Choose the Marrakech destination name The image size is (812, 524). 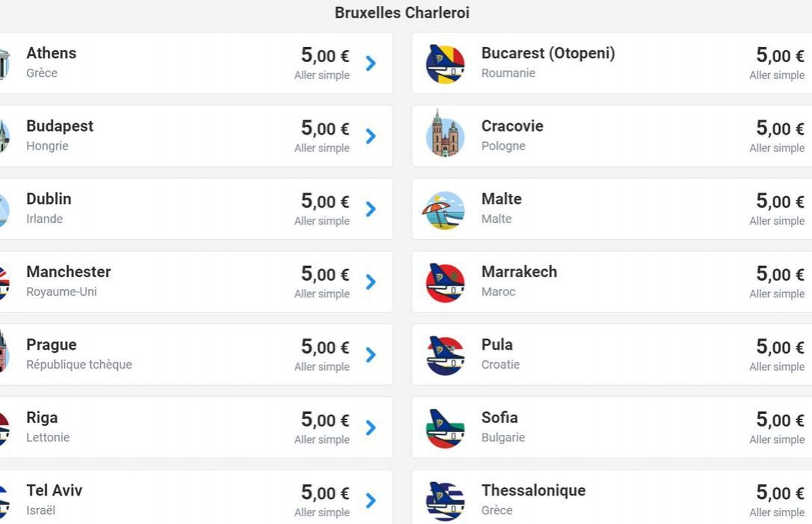click(x=519, y=272)
